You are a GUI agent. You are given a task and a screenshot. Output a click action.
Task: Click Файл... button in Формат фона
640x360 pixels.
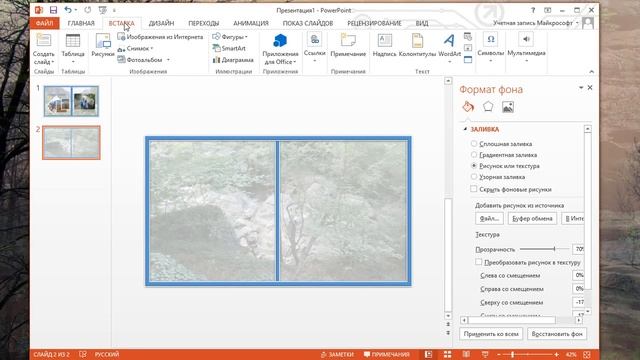tap(489, 218)
